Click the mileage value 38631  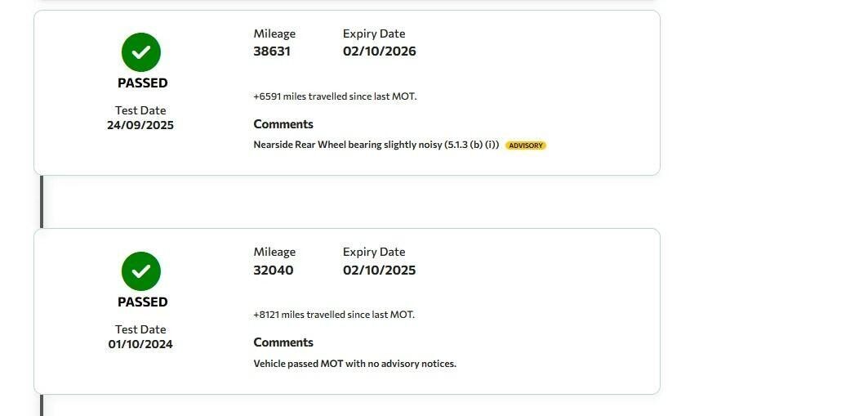tap(272, 51)
